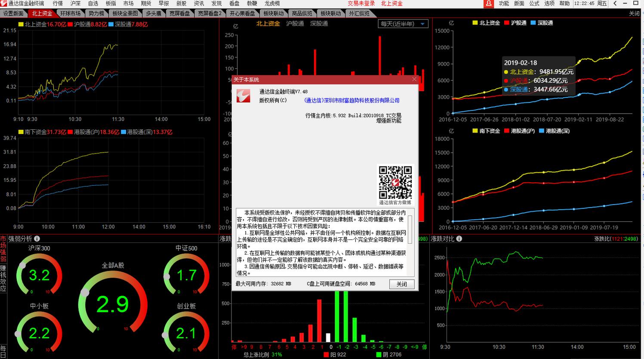Switch to the 商品纵览 tab
This screenshot has height=359, width=644.
point(302,13)
